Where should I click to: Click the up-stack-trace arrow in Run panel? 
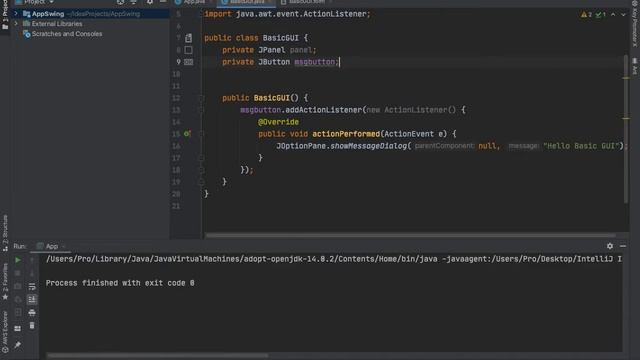point(32,260)
